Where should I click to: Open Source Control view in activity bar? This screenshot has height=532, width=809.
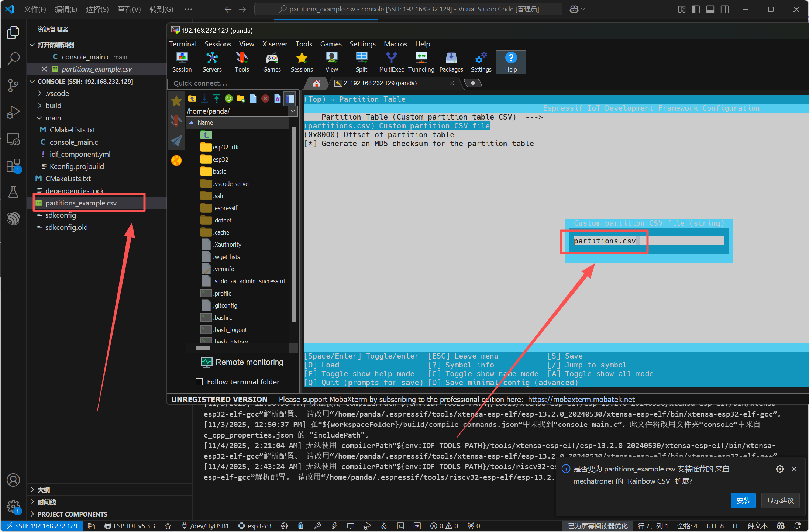pos(13,85)
